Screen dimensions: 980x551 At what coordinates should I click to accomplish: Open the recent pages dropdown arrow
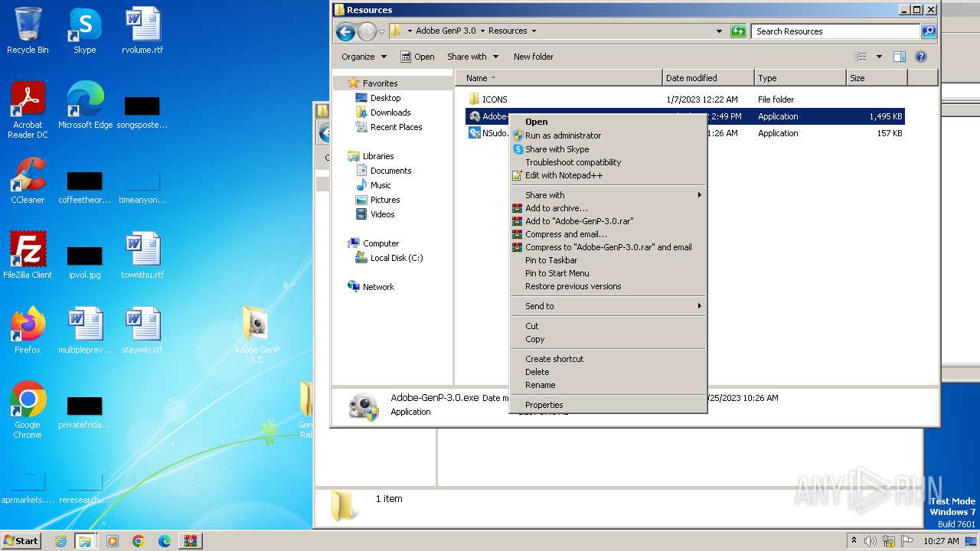pyautogui.click(x=381, y=31)
